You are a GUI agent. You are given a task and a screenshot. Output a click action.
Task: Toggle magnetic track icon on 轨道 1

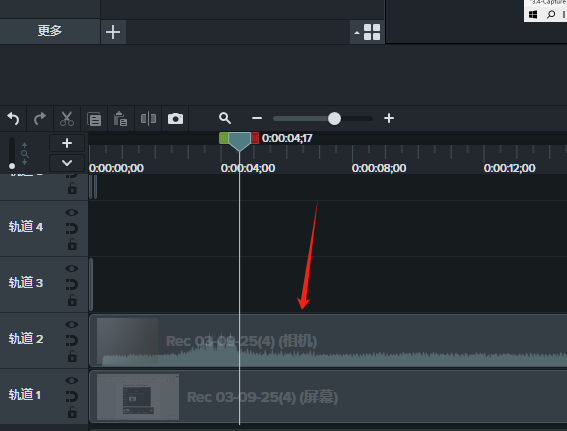coord(72,396)
